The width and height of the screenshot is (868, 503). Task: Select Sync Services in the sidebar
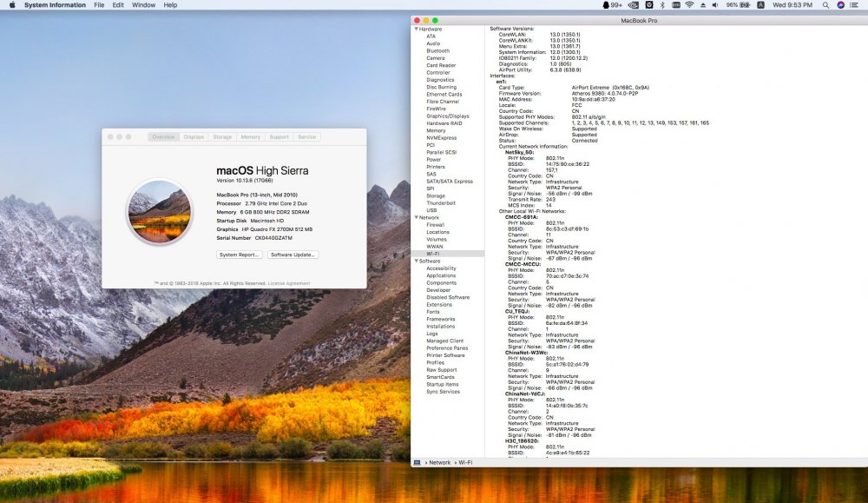pos(443,392)
